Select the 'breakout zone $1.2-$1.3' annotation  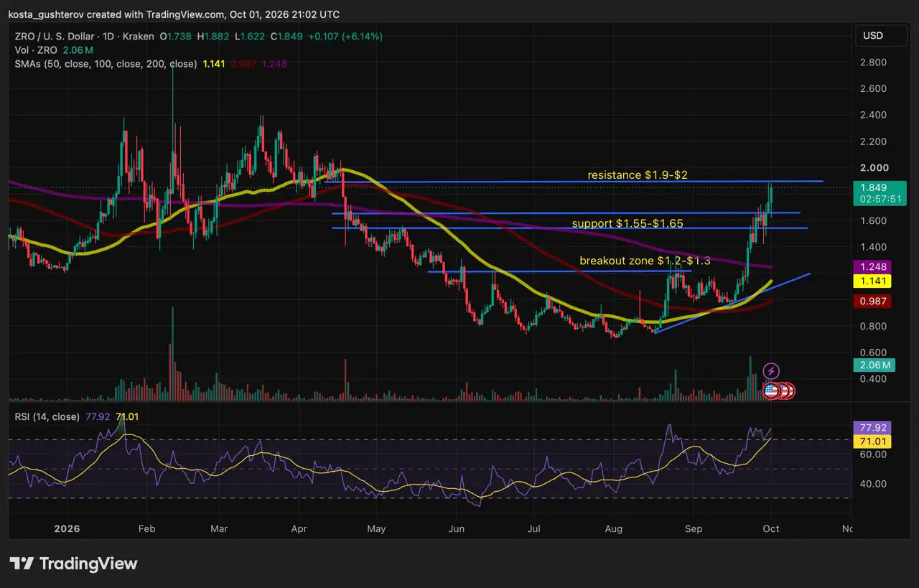pyautogui.click(x=645, y=261)
